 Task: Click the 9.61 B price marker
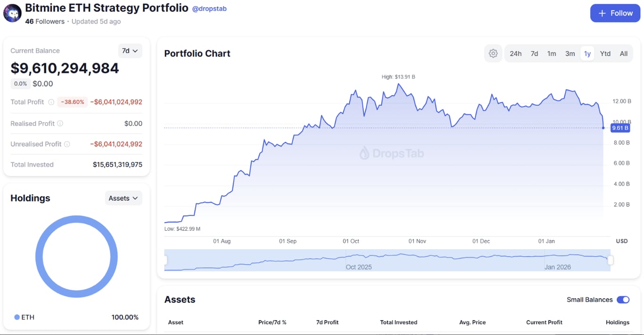coord(620,128)
